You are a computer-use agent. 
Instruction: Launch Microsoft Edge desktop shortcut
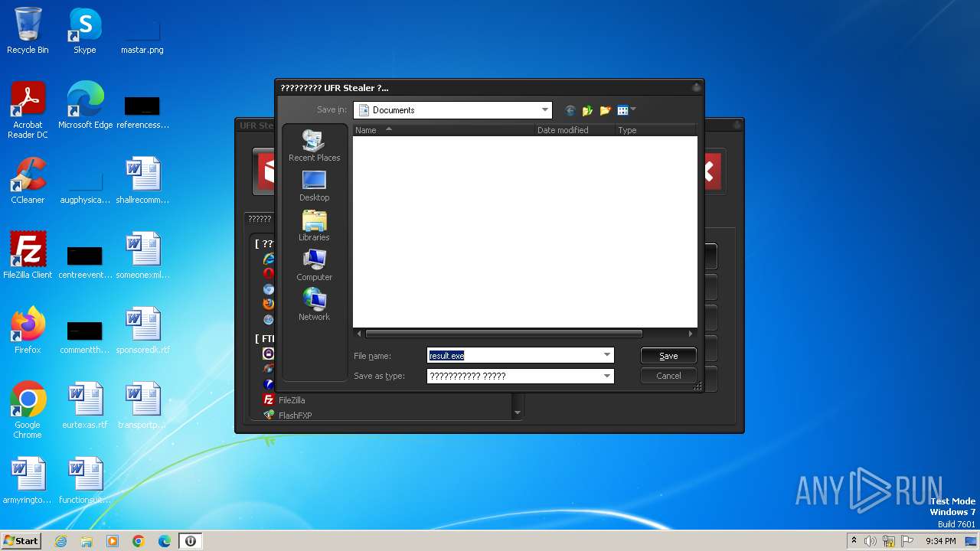85,106
